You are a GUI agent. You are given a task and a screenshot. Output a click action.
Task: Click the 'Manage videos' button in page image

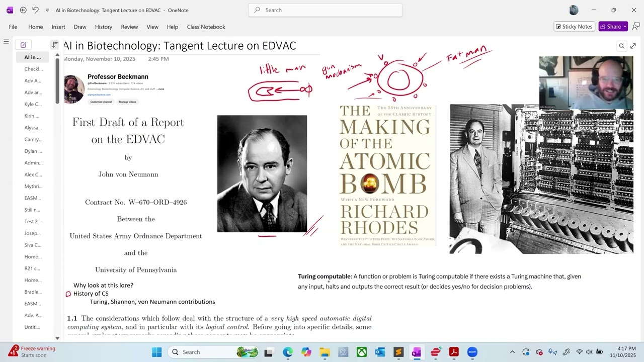[127, 102]
